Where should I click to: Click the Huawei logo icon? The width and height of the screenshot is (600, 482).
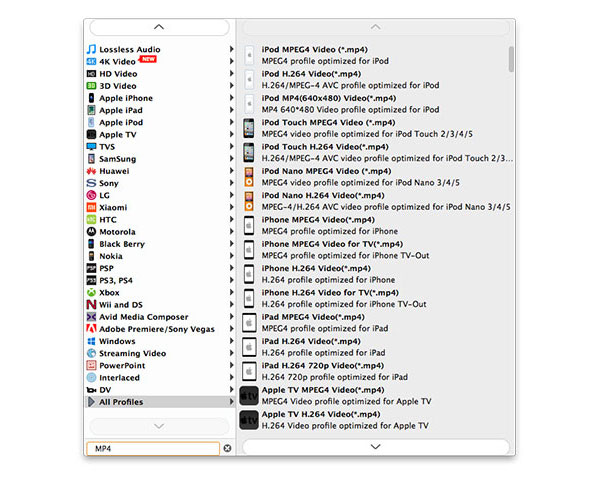(x=91, y=171)
